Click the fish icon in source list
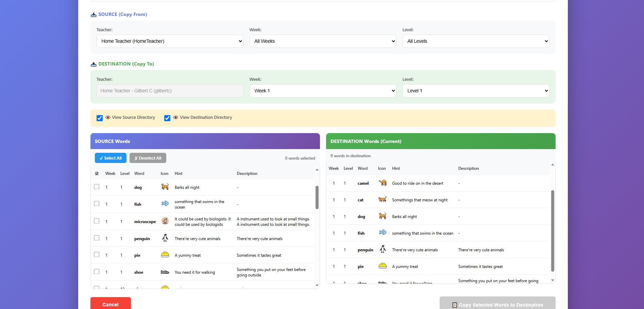644x309 pixels. [x=165, y=204]
